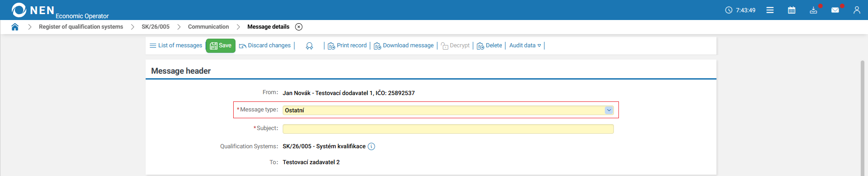Click the session clock icon
The height and width of the screenshot is (176, 868).
pyautogui.click(x=729, y=10)
